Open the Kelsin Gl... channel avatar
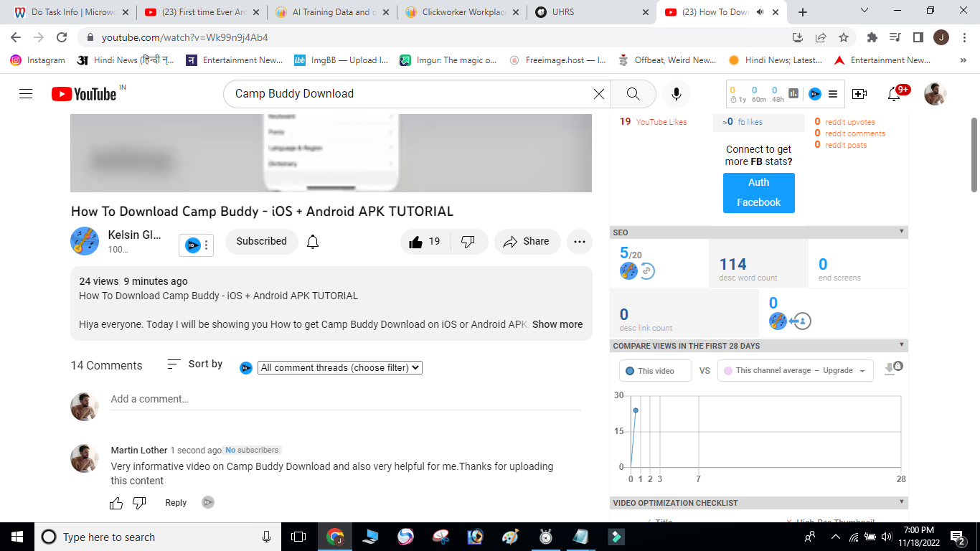The image size is (980, 551). (x=85, y=241)
